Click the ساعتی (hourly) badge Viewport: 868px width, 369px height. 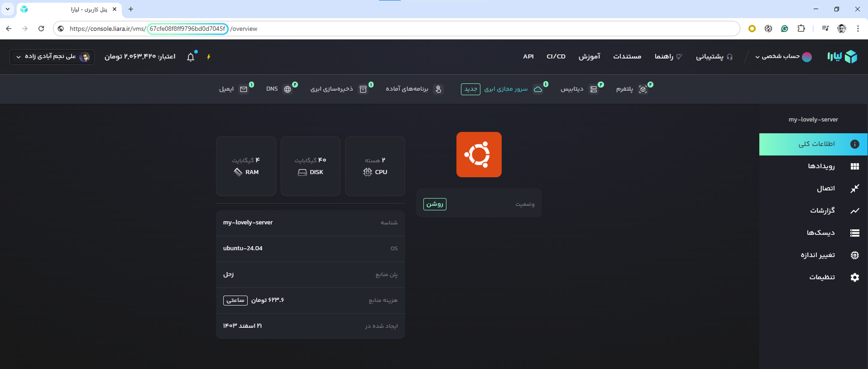point(235,301)
